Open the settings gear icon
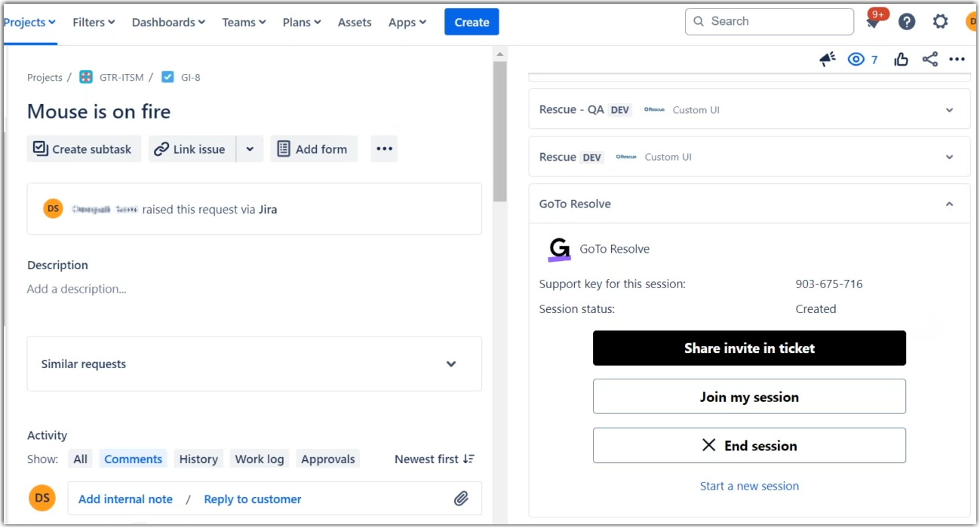Image resolution: width=980 pixels, height=528 pixels. (x=940, y=22)
